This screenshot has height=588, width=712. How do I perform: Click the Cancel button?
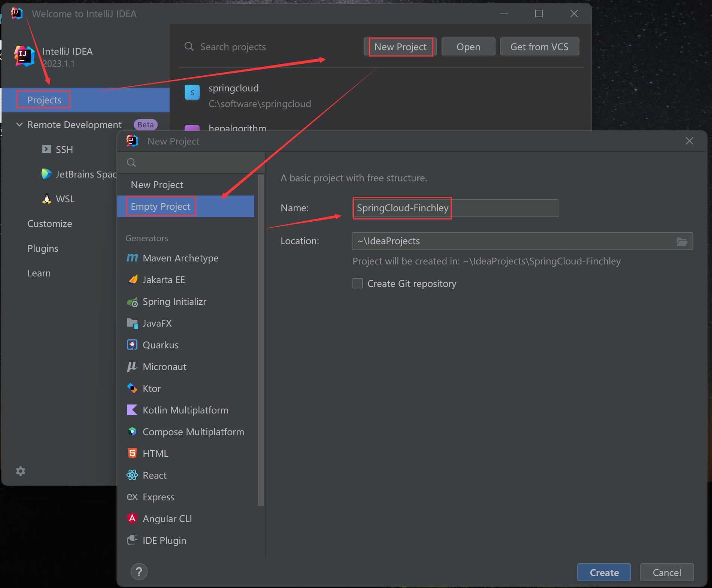pyautogui.click(x=667, y=572)
